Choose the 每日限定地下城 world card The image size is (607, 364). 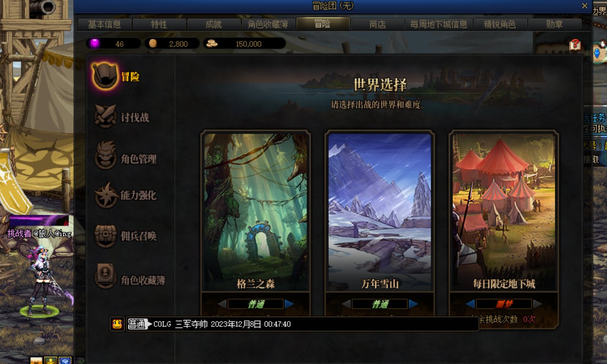[x=504, y=212]
